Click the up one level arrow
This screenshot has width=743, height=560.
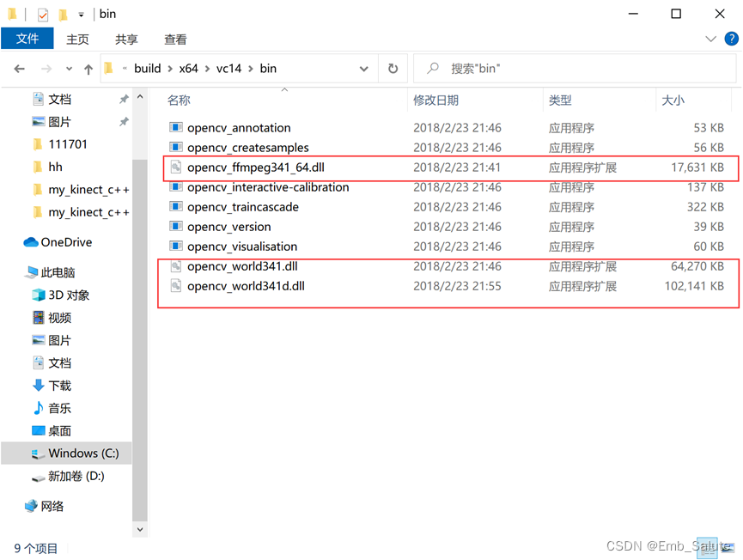point(88,68)
